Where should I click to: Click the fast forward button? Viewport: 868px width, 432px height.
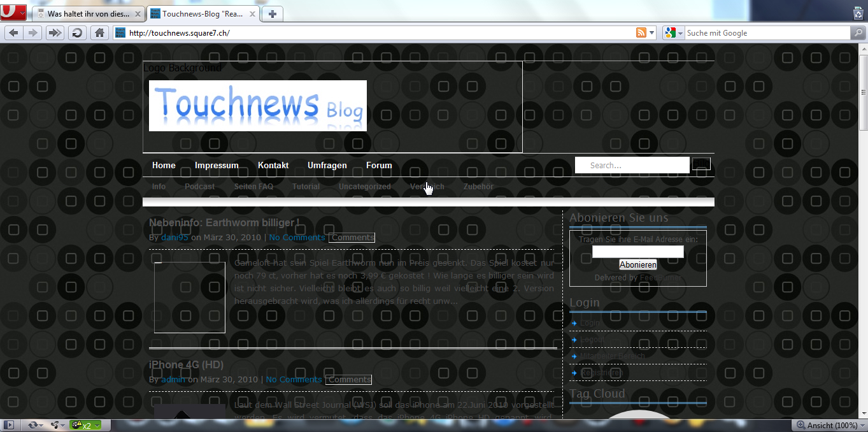click(x=55, y=33)
